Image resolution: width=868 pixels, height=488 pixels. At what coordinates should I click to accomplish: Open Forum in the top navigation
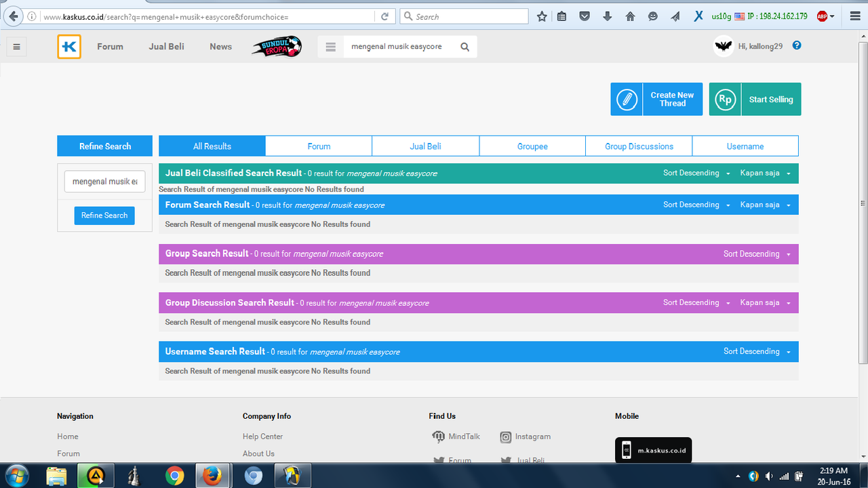(x=110, y=47)
